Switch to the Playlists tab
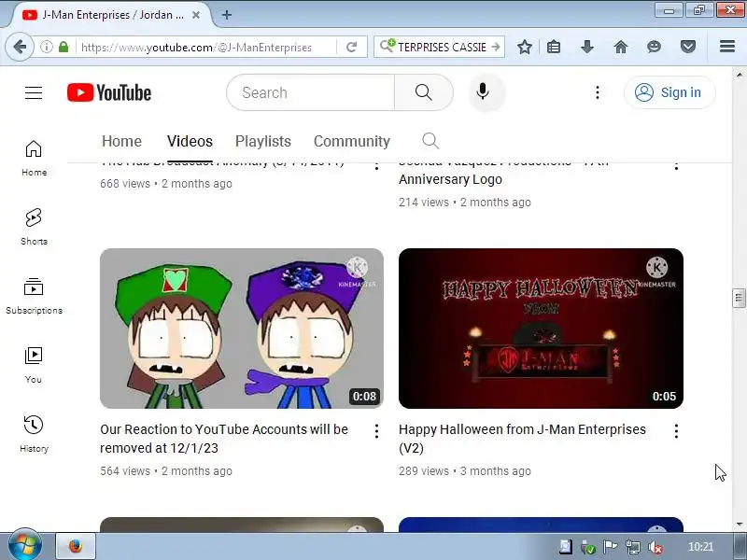This screenshot has width=747, height=560. coord(263,141)
